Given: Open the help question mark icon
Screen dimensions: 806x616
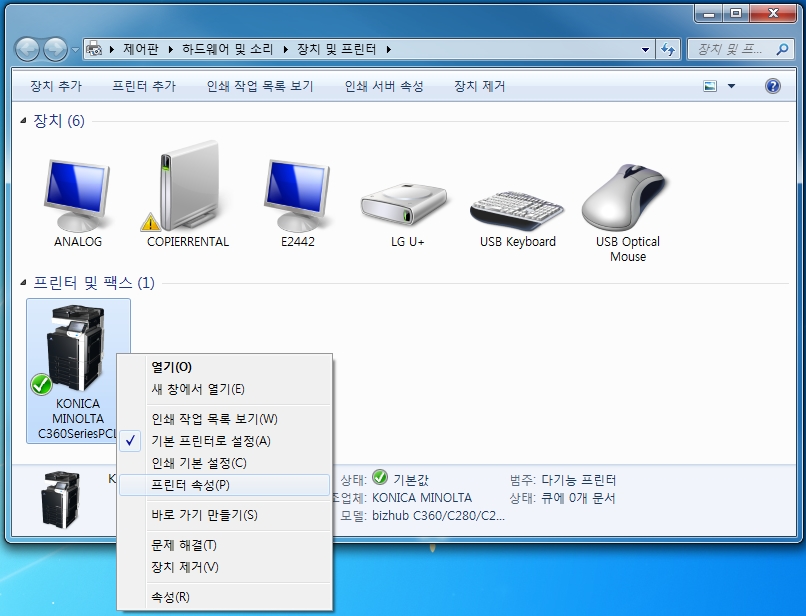Looking at the screenshot, I should click(x=772, y=86).
